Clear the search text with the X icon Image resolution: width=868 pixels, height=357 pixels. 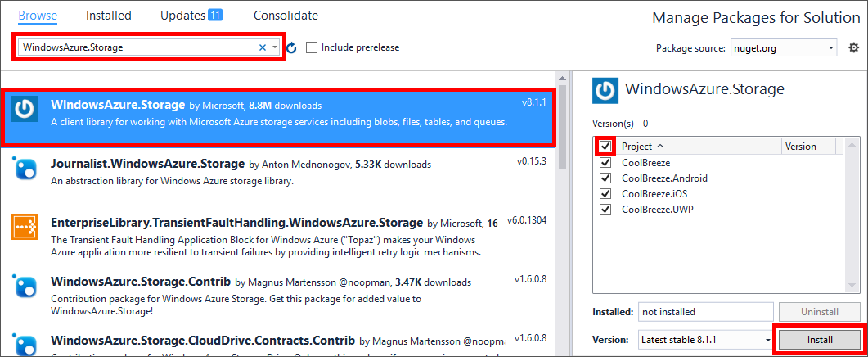click(263, 47)
